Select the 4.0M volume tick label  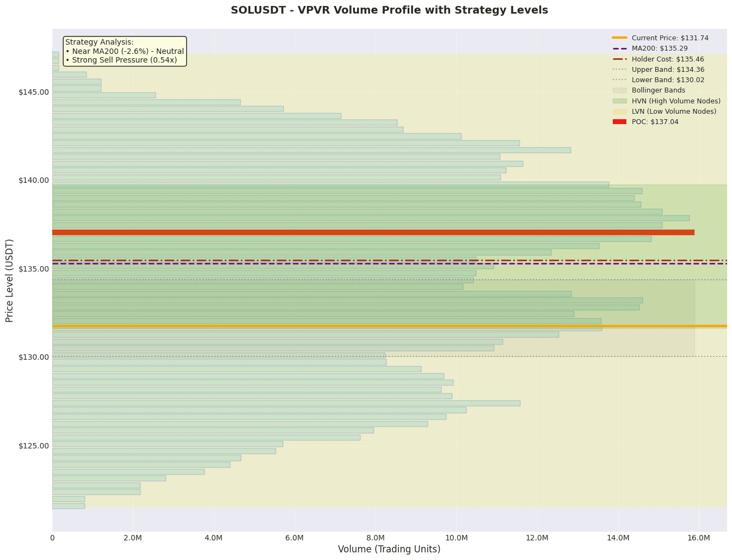click(x=214, y=538)
